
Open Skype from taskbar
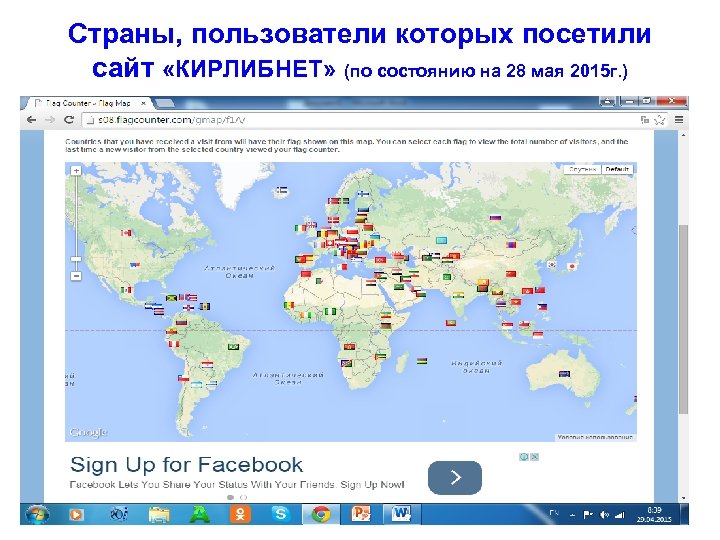click(x=281, y=513)
